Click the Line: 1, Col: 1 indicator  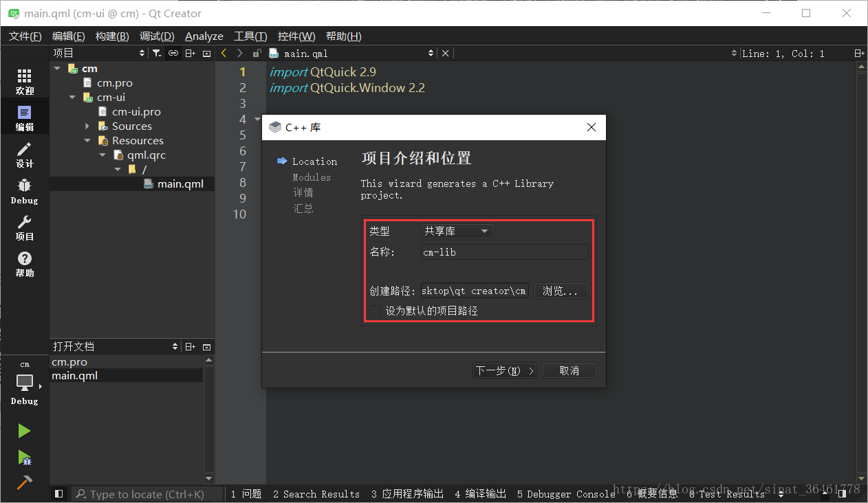[x=783, y=53]
